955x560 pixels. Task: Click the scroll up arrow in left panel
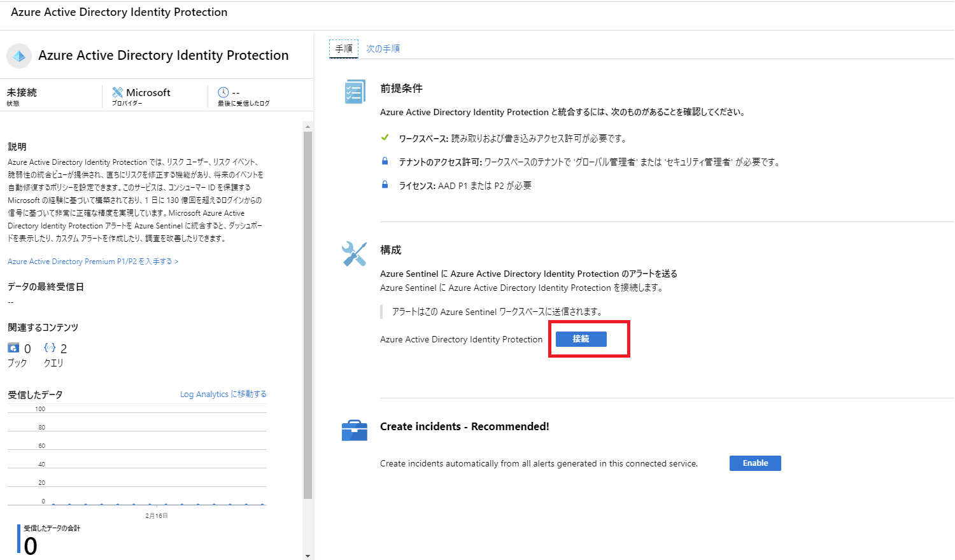[x=308, y=127]
